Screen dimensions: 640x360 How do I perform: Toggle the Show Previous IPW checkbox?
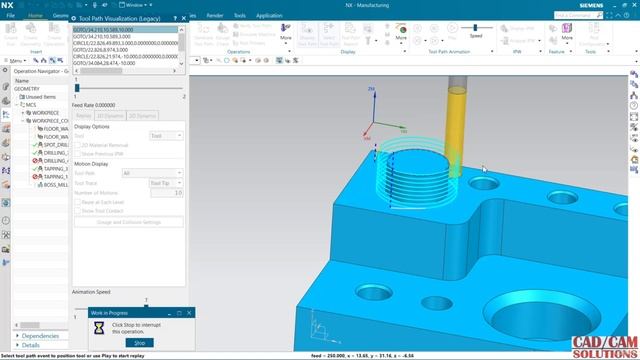click(77, 154)
